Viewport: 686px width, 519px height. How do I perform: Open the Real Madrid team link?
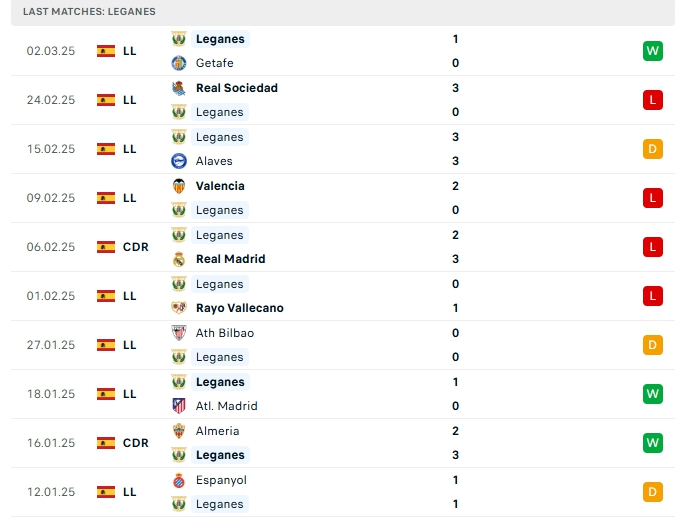(231, 259)
